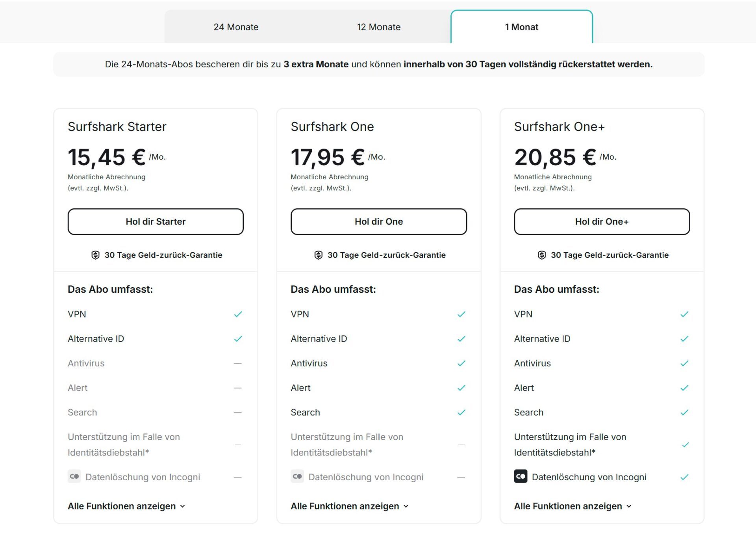The height and width of the screenshot is (552, 756).
Task: Click the Hol dir Starter button
Action: pos(156,221)
